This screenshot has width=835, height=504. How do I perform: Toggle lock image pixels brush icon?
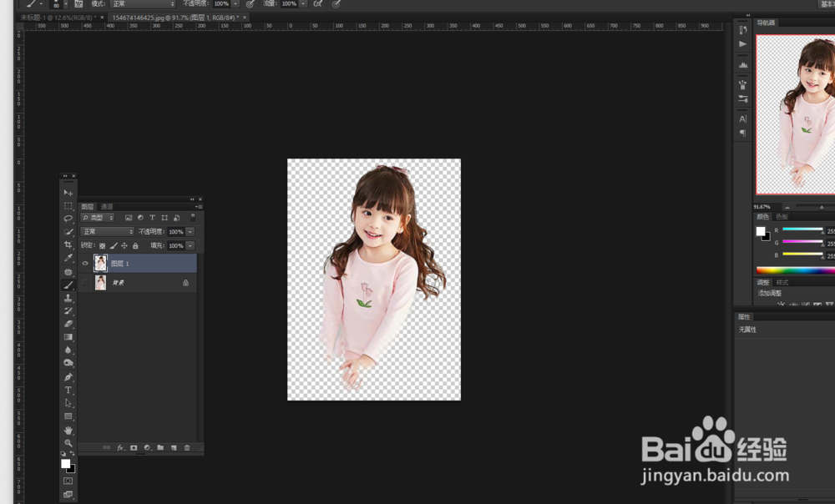pyautogui.click(x=114, y=246)
